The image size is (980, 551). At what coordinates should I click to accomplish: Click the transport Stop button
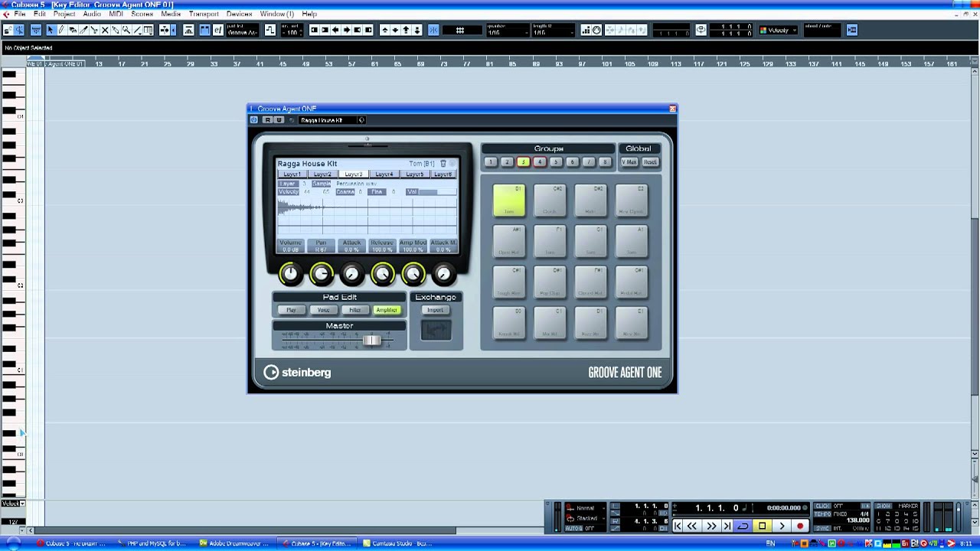coord(762,526)
